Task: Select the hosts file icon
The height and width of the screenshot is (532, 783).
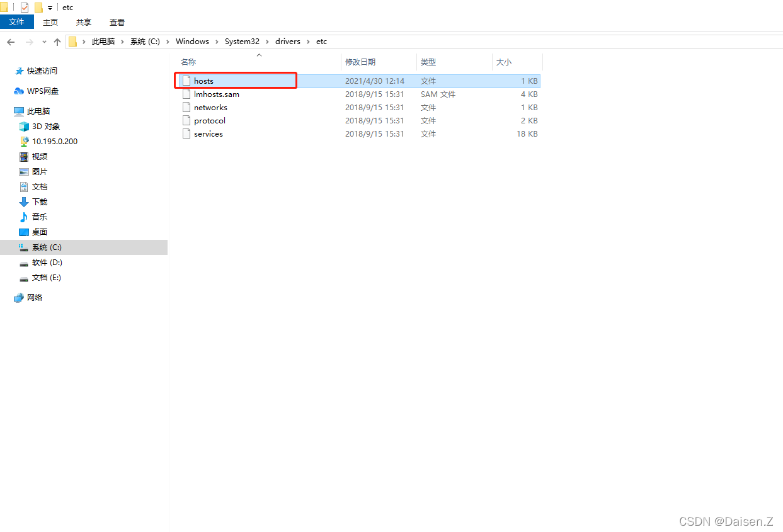Action: point(186,81)
